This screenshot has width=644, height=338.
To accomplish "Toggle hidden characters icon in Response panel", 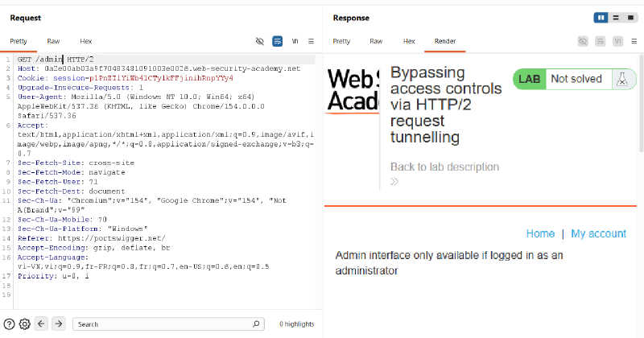I will pos(583,41).
